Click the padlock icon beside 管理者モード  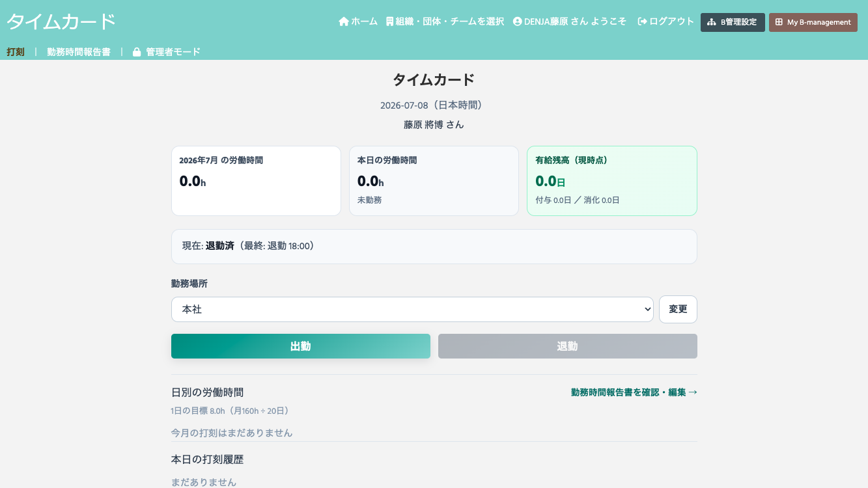(x=137, y=52)
